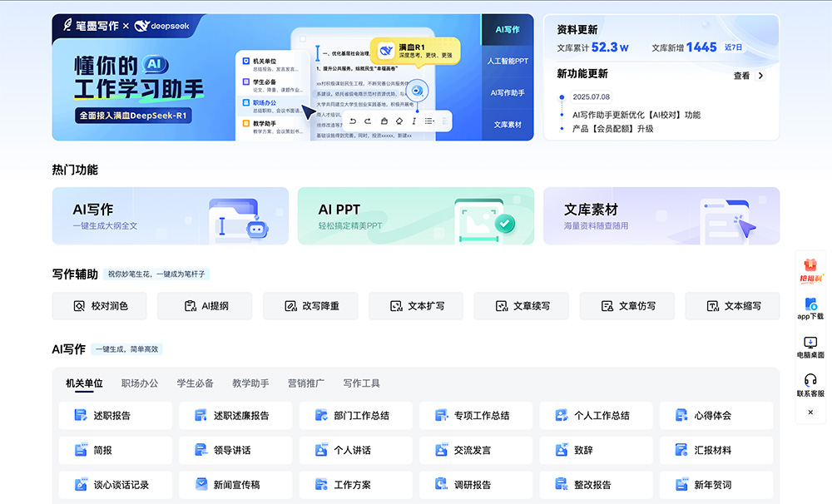Click the 调研报告 icon
This screenshot has height=504, width=832.
point(441,484)
